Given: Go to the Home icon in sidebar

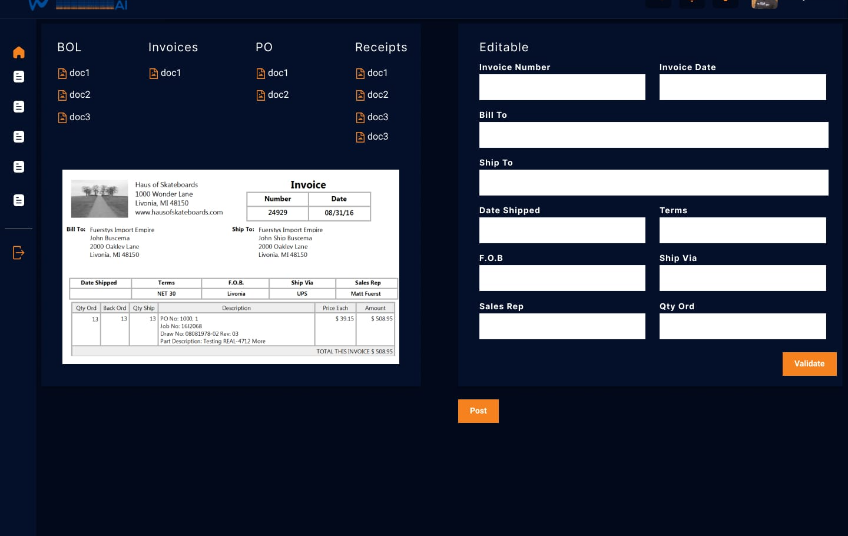Looking at the screenshot, I should [18, 52].
